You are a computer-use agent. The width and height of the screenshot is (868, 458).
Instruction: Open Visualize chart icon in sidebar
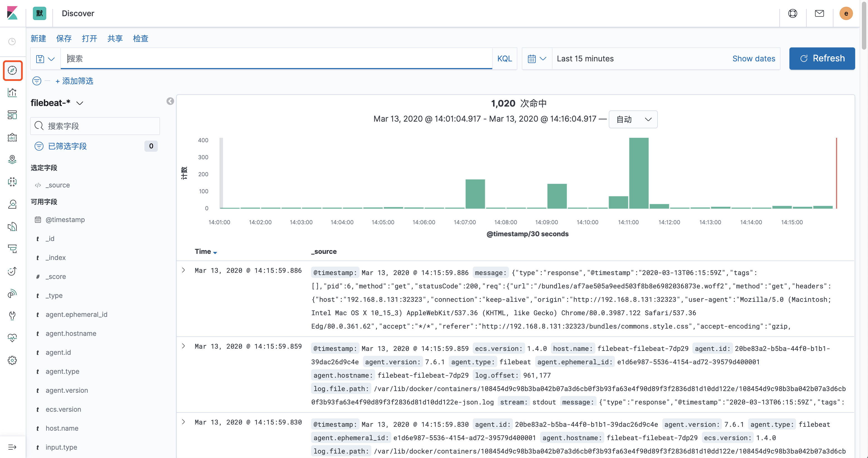click(13, 93)
